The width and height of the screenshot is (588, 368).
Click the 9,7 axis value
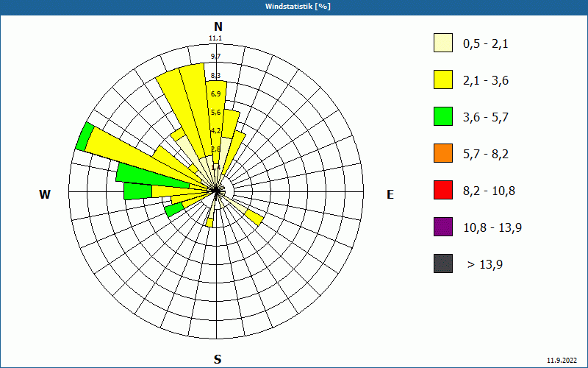pyautogui.click(x=215, y=57)
